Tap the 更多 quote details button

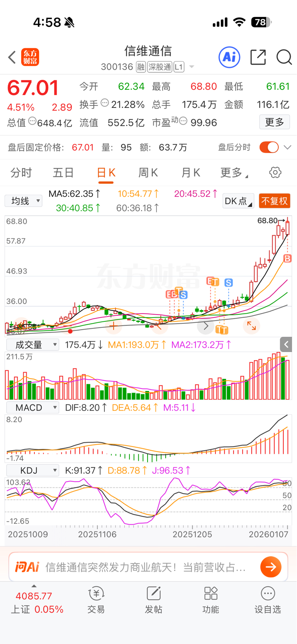[x=275, y=122]
